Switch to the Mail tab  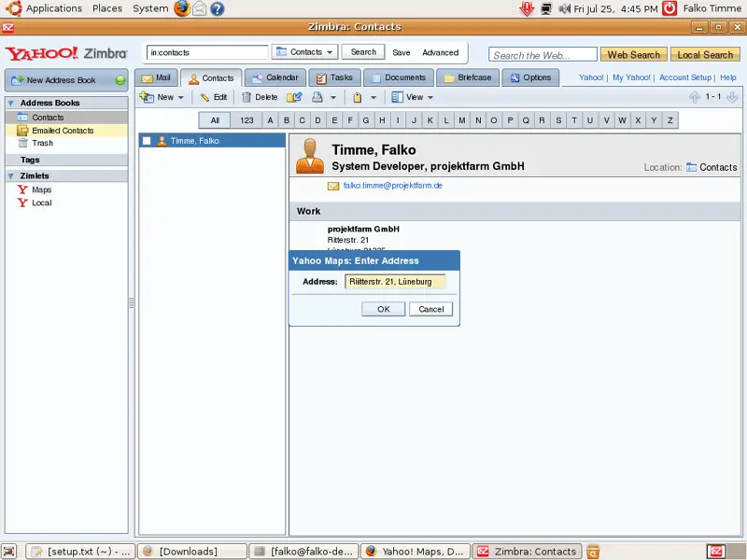[x=156, y=77]
